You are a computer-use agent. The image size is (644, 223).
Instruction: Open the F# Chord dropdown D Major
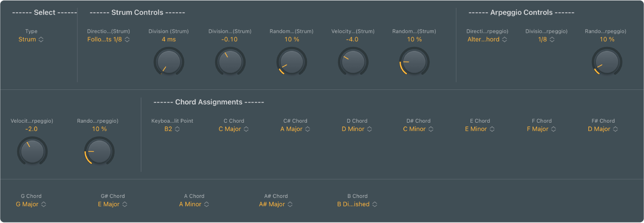[x=602, y=129]
